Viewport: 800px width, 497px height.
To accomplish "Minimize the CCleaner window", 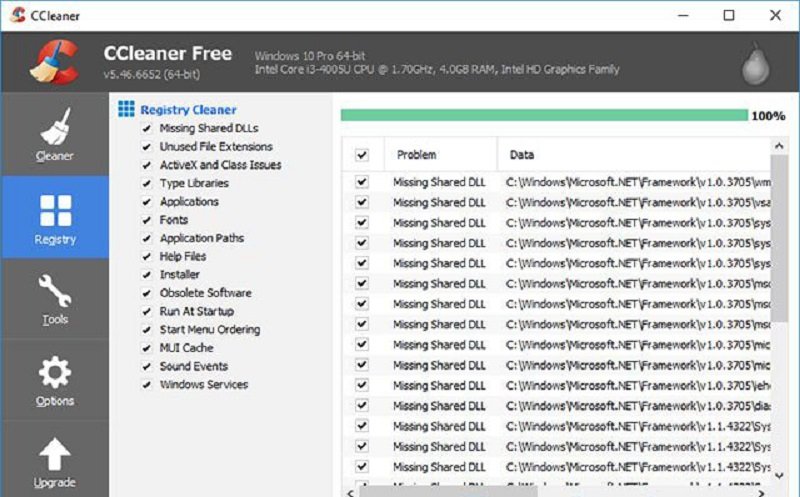I will pyautogui.click(x=683, y=15).
